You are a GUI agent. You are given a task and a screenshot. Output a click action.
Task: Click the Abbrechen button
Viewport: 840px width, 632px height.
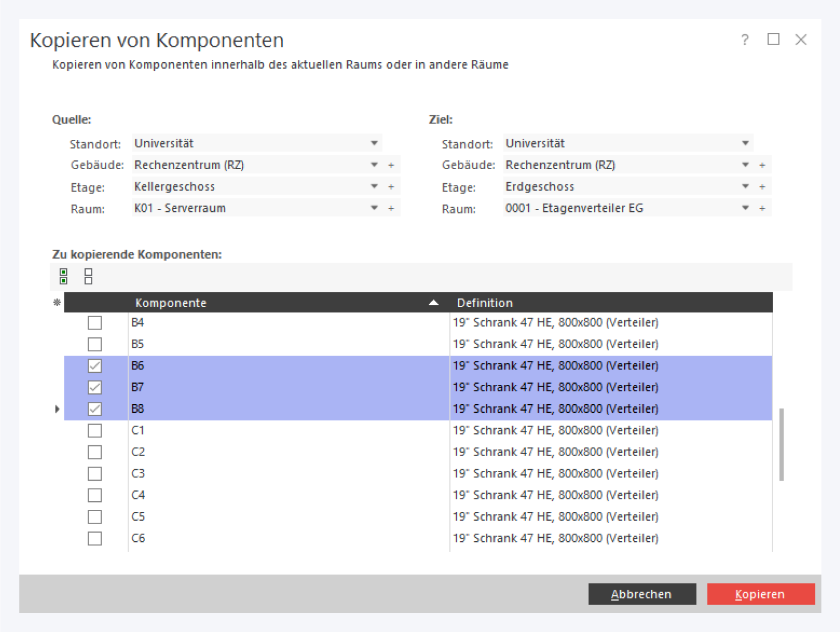[642, 594]
